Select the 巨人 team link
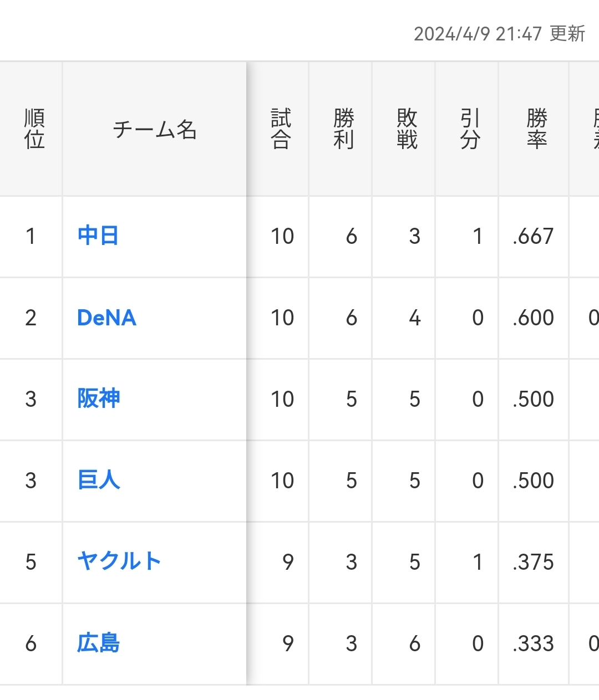The width and height of the screenshot is (599, 700). [x=99, y=480]
